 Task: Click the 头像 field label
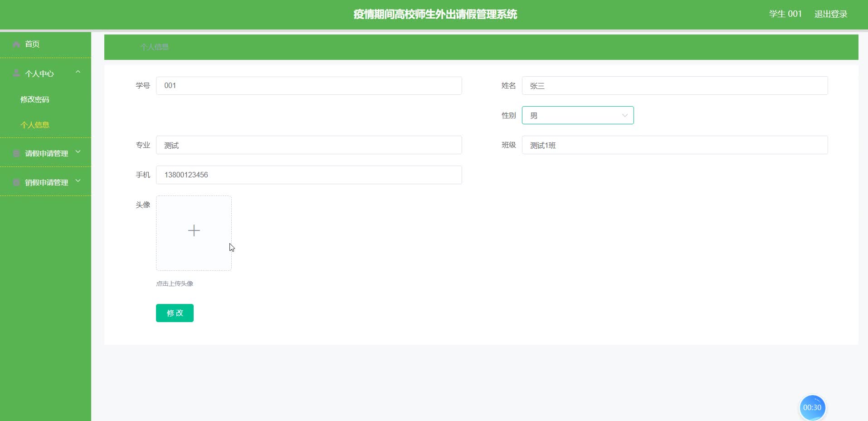tap(143, 205)
